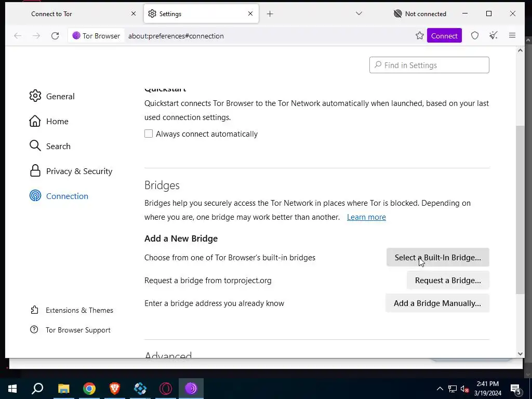Open the Learn more link about bridges

coord(366,217)
